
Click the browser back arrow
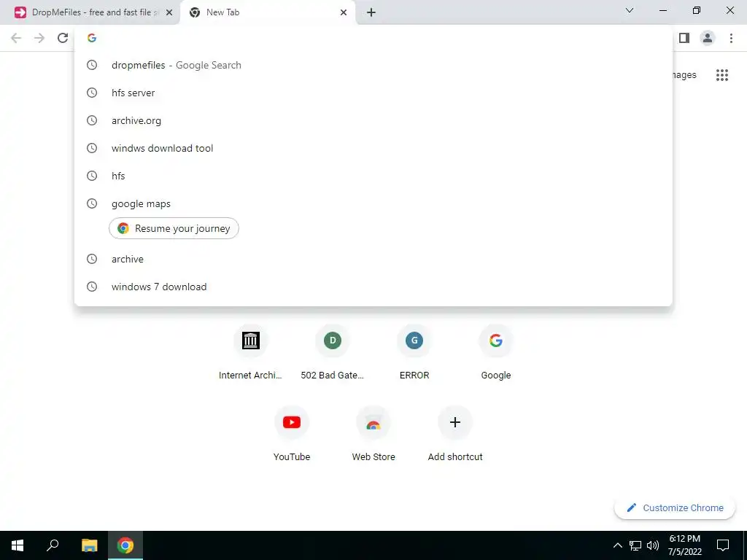(x=16, y=38)
